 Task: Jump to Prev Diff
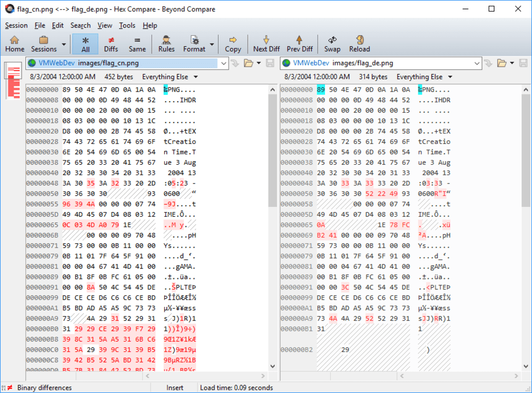click(x=299, y=44)
